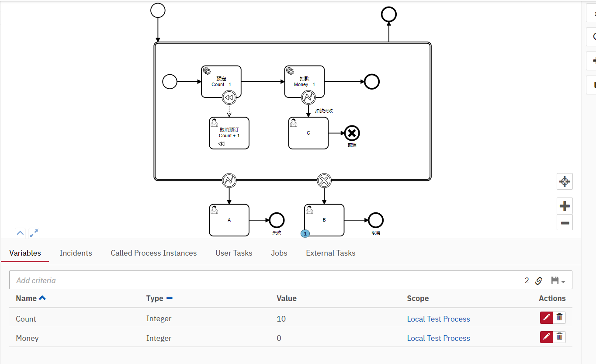Viewport: 596px width, 364px height.
Task: Switch to the Incidents tab
Action: coord(76,253)
